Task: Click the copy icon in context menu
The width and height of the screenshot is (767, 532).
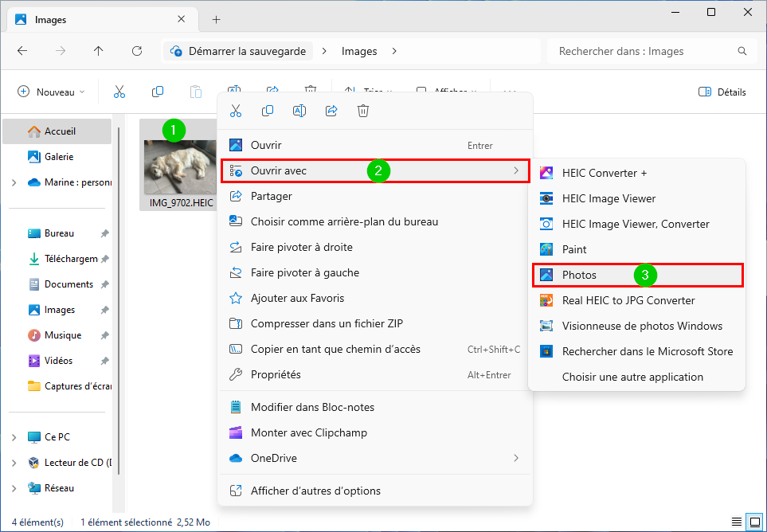Action: pyautogui.click(x=268, y=111)
